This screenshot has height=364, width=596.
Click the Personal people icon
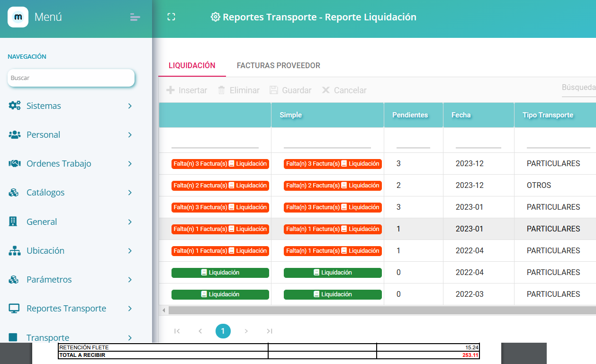(15, 135)
